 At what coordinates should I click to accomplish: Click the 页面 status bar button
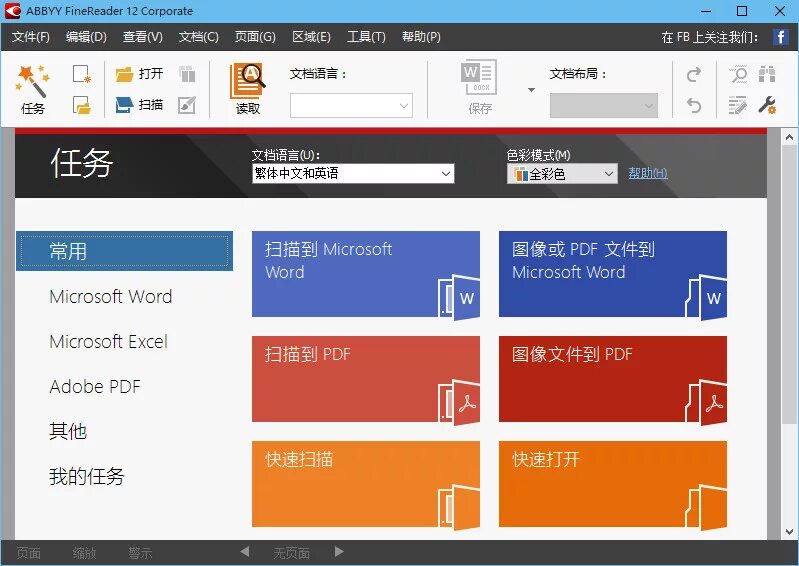[x=29, y=553]
